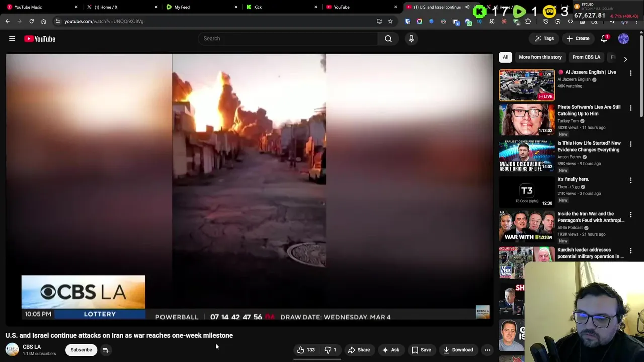Open more actions under the video
Screen dimensions: 644x362
pyautogui.click(x=487, y=350)
